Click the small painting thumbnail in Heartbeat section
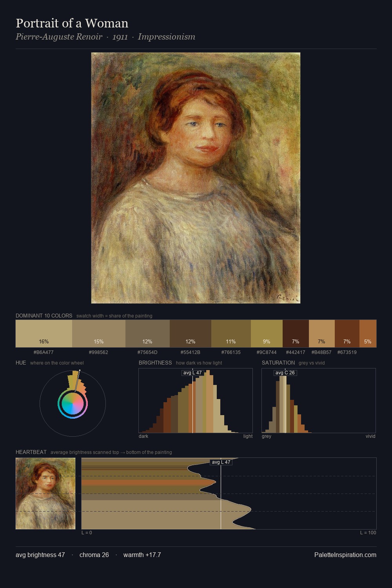The width and height of the screenshot is (392, 588). [45, 494]
